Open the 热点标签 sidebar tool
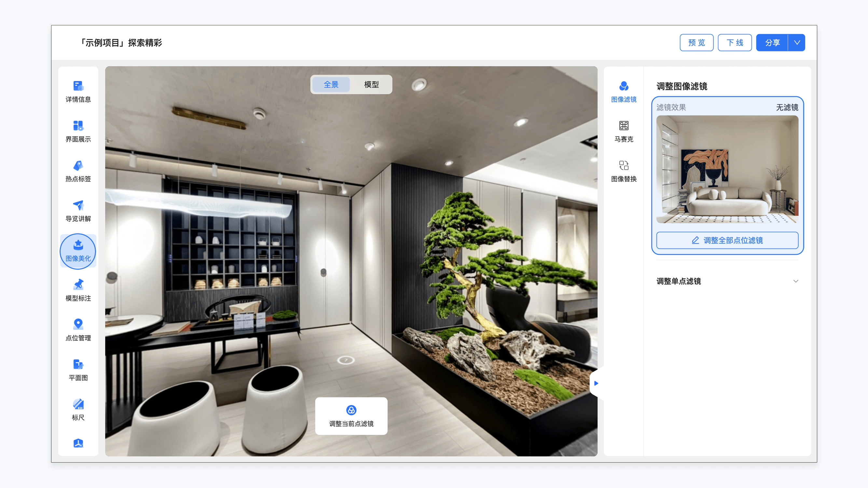The image size is (868, 488). (x=78, y=171)
